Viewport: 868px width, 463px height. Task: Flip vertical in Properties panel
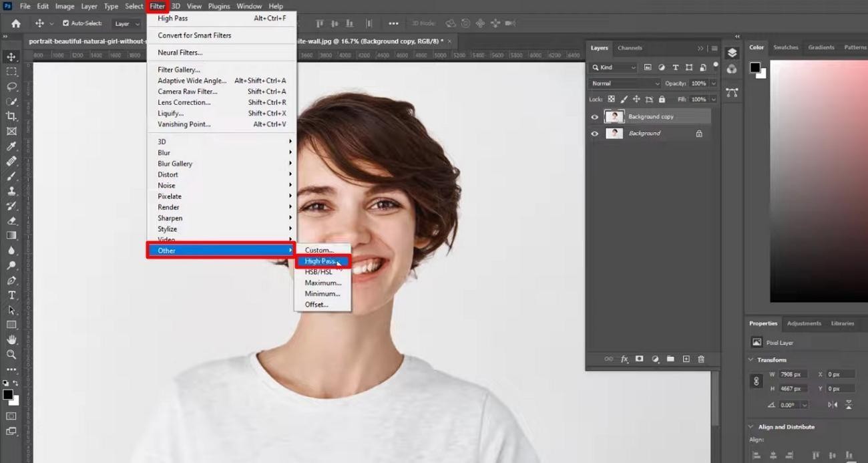[x=849, y=405]
